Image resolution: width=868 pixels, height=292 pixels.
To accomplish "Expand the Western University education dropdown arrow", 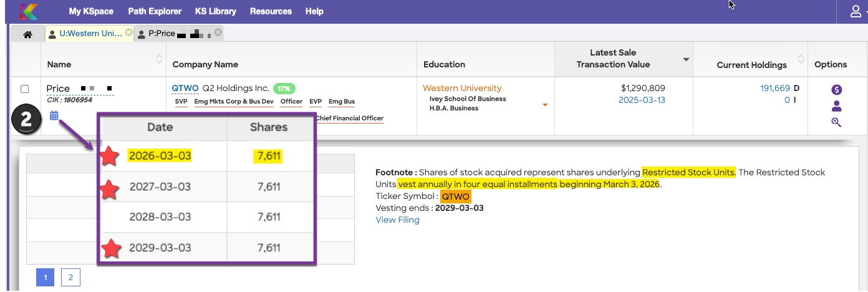I will 545,105.
